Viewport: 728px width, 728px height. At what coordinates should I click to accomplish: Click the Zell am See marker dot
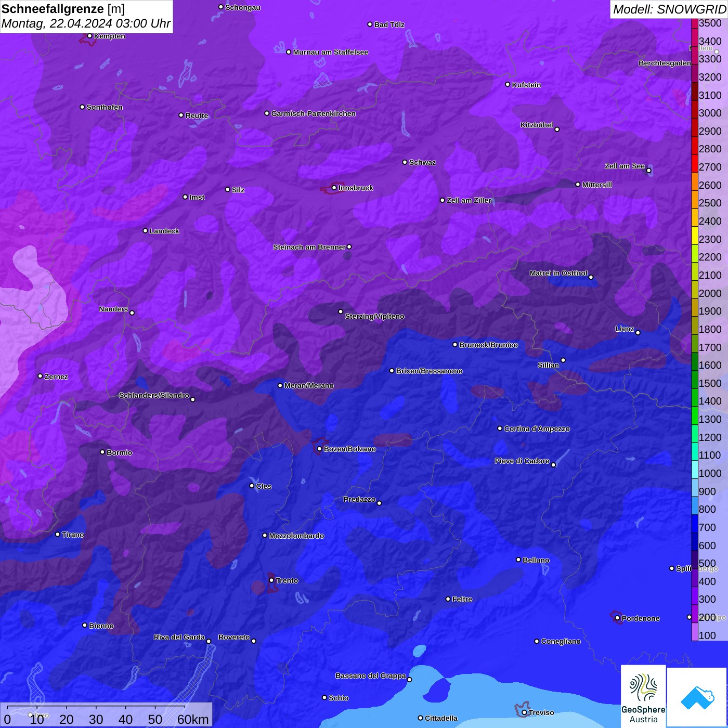click(x=648, y=171)
